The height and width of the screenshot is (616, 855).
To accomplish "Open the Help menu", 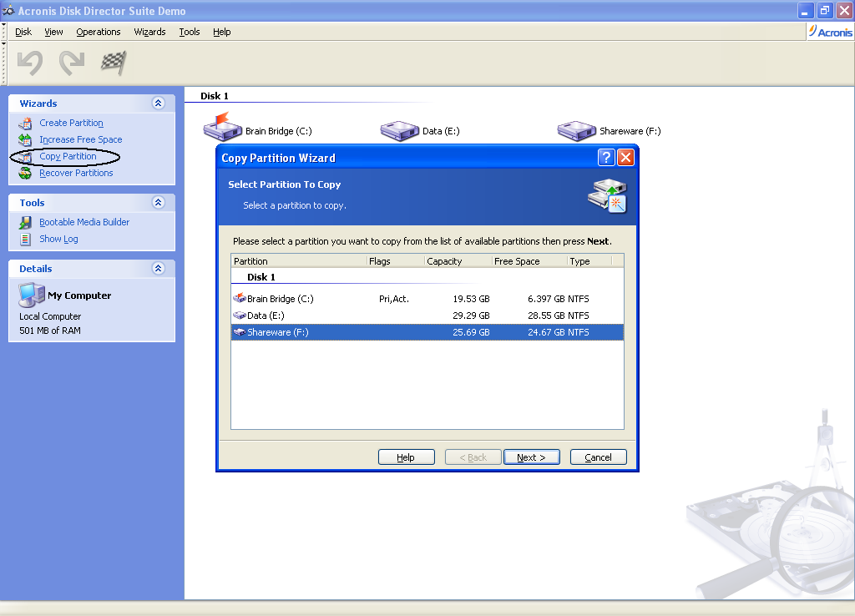I will (x=221, y=32).
